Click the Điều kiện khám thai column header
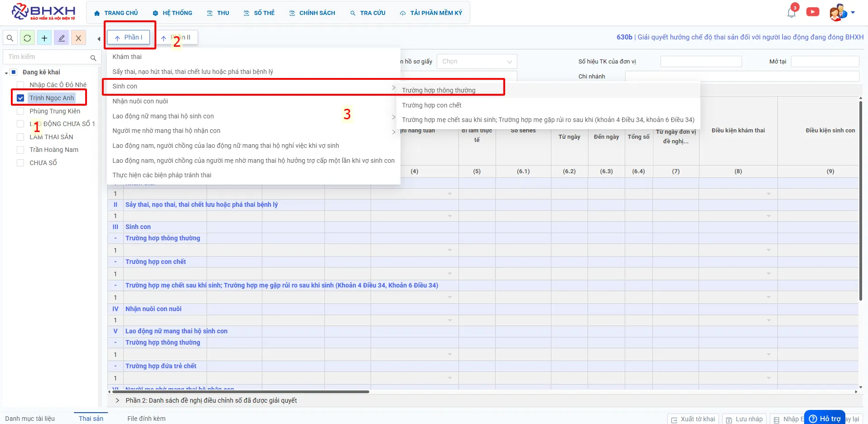 point(738,131)
